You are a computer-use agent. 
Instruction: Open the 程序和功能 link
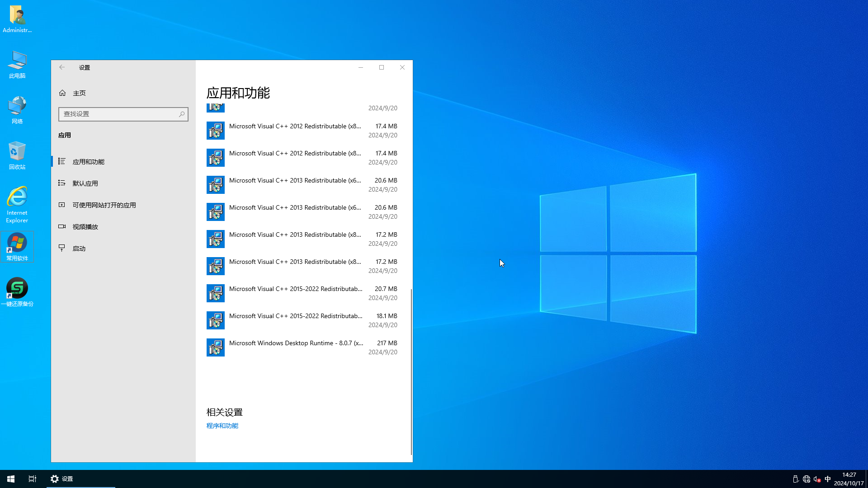pos(222,426)
